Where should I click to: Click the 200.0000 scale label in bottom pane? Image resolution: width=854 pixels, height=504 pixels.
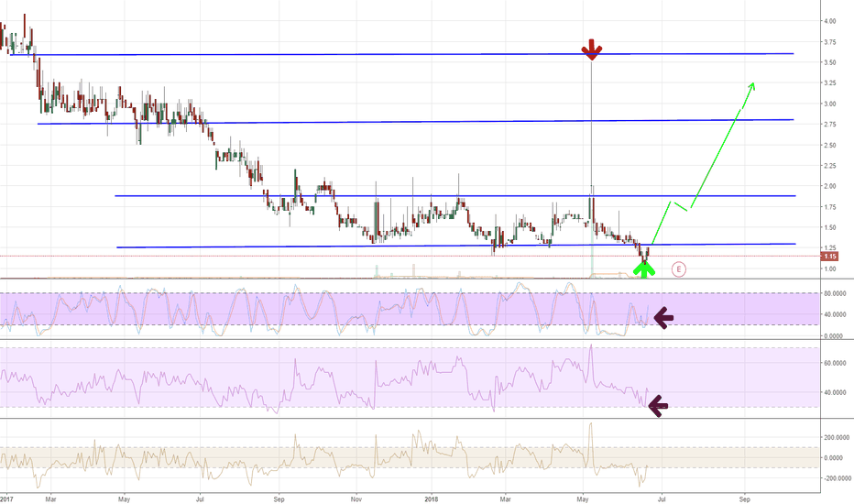click(x=836, y=437)
